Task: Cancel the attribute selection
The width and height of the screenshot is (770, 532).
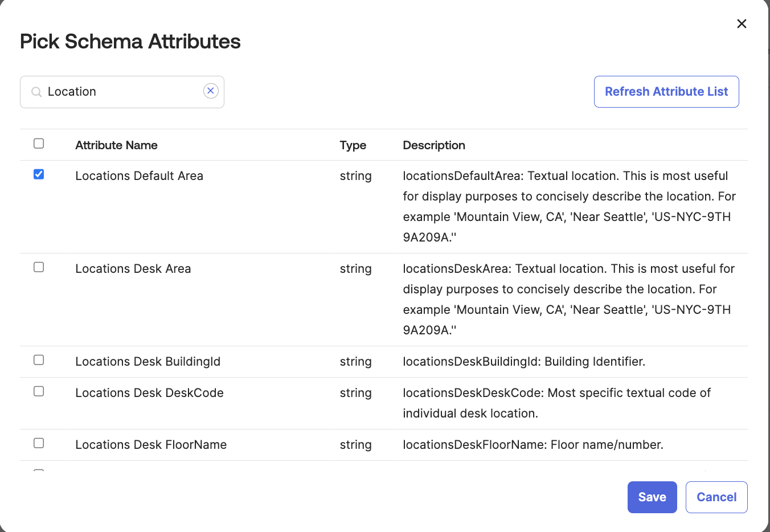Action: pos(716,497)
